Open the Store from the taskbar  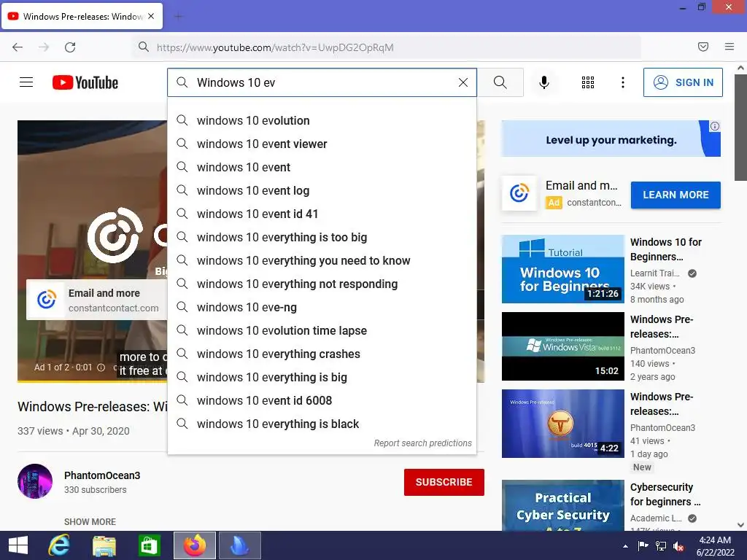pyautogui.click(x=149, y=545)
